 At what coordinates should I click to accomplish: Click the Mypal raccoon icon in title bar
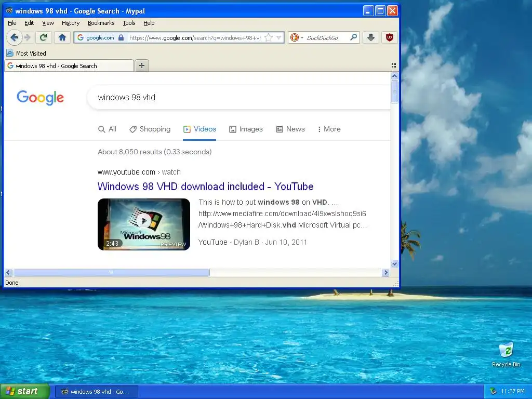coord(9,11)
